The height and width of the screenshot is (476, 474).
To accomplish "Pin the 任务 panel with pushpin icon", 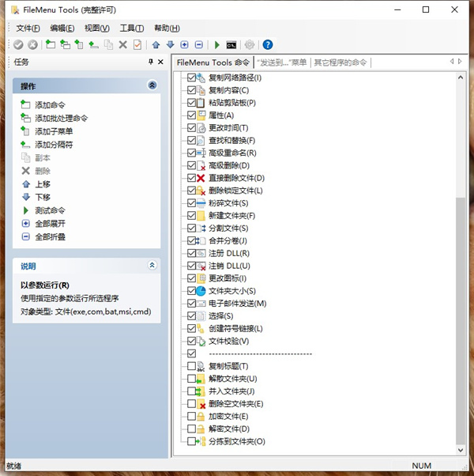I will (x=151, y=62).
